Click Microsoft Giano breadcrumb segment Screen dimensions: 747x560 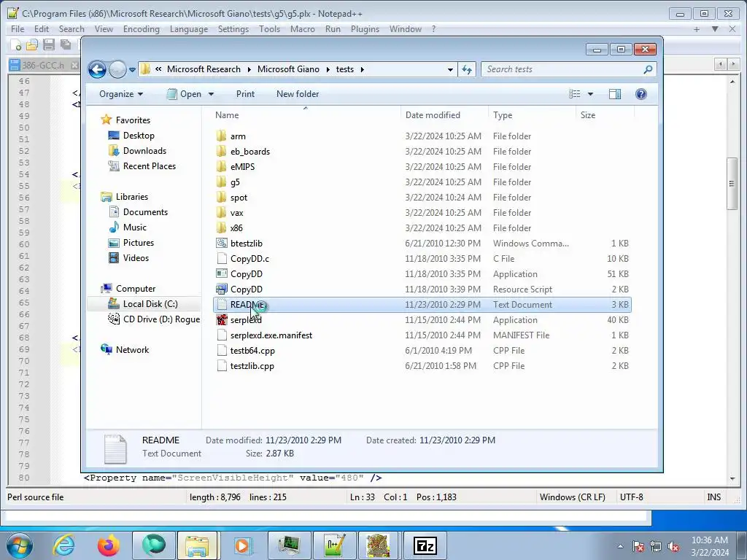point(288,69)
